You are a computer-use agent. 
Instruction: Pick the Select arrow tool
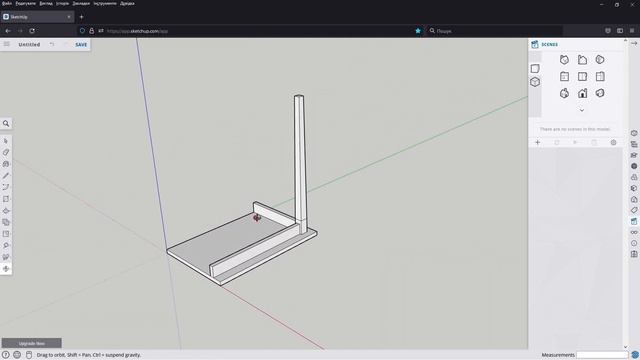coord(6,141)
